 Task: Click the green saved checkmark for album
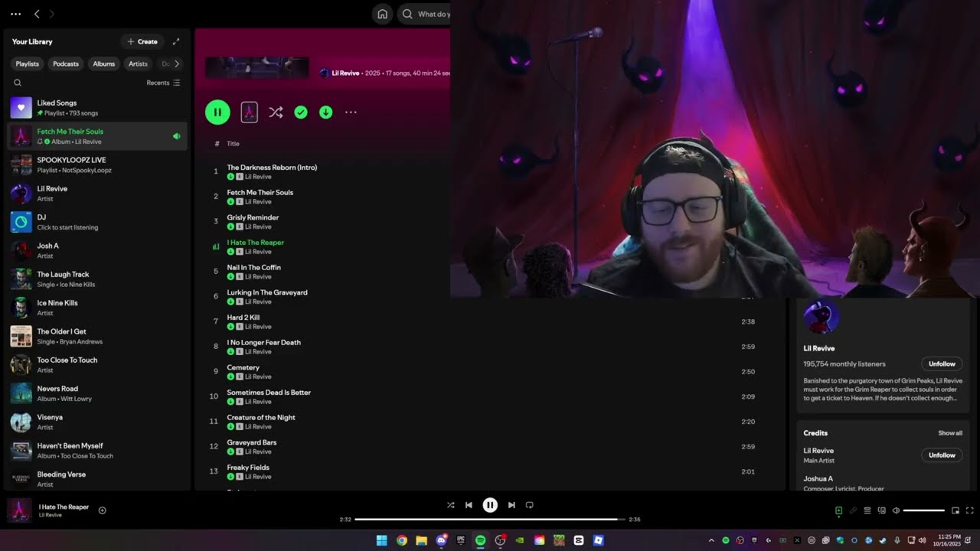click(301, 112)
